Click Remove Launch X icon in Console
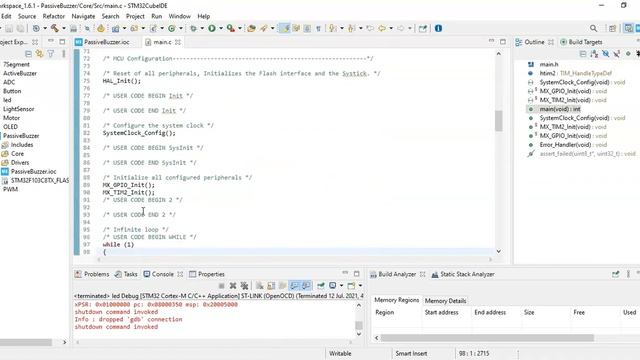The width and height of the screenshot is (640, 360). [x=233, y=286]
